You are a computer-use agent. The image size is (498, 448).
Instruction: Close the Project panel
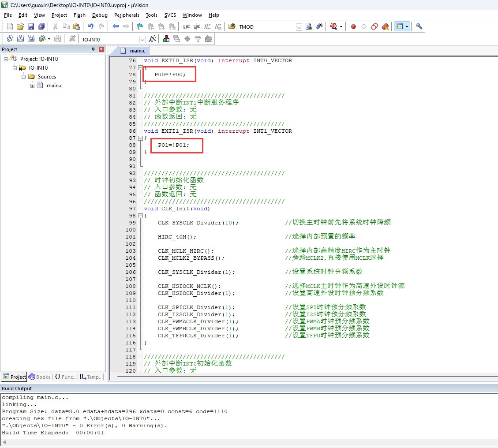tap(101, 49)
